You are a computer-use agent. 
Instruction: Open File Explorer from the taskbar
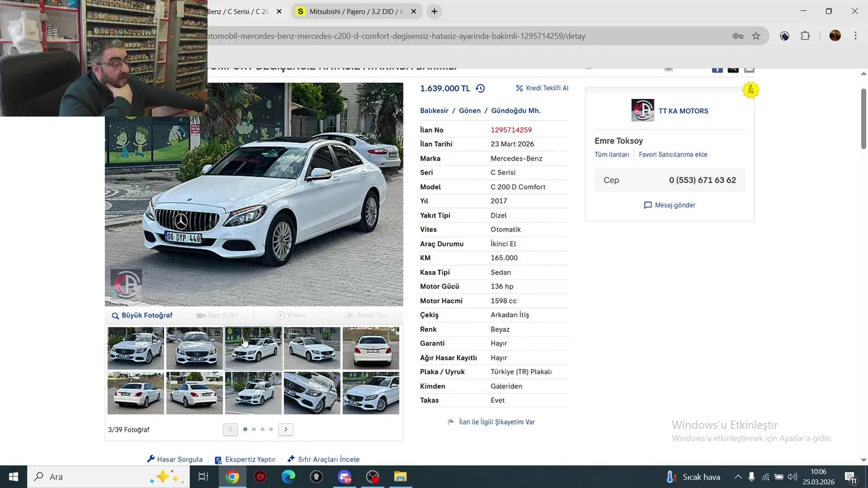tap(400, 476)
